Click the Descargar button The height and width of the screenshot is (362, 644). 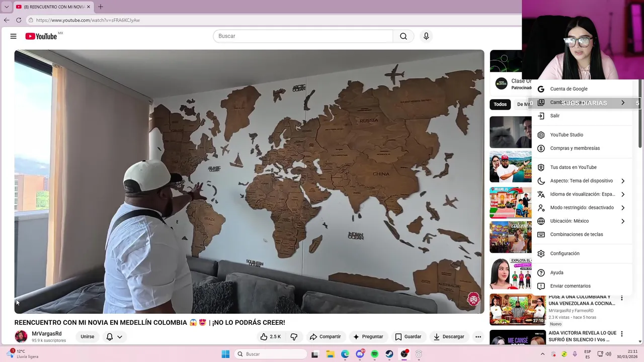[x=449, y=337]
